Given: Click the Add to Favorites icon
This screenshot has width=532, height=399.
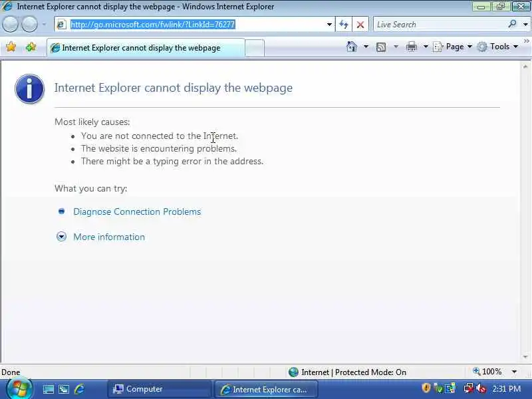Looking at the screenshot, I should tap(31, 47).
